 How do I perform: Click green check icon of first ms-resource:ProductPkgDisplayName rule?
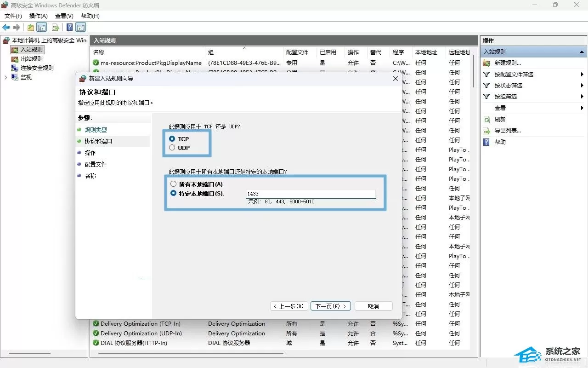pos(96,63)
